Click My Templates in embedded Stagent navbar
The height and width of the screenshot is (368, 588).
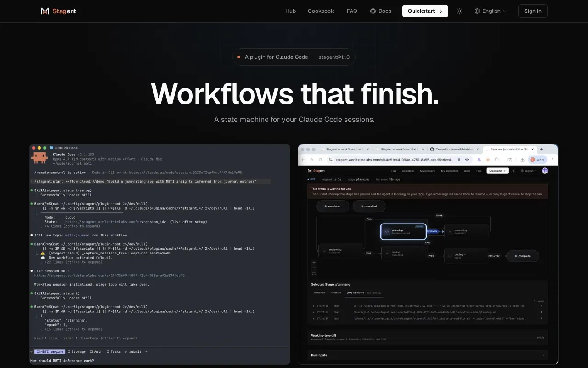point(449,171)
